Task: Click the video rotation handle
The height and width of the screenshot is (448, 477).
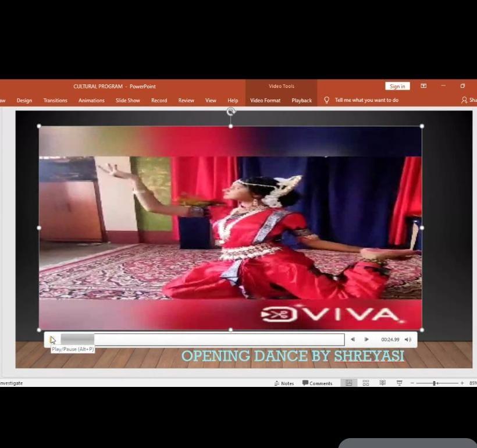Action: [231, 111]
